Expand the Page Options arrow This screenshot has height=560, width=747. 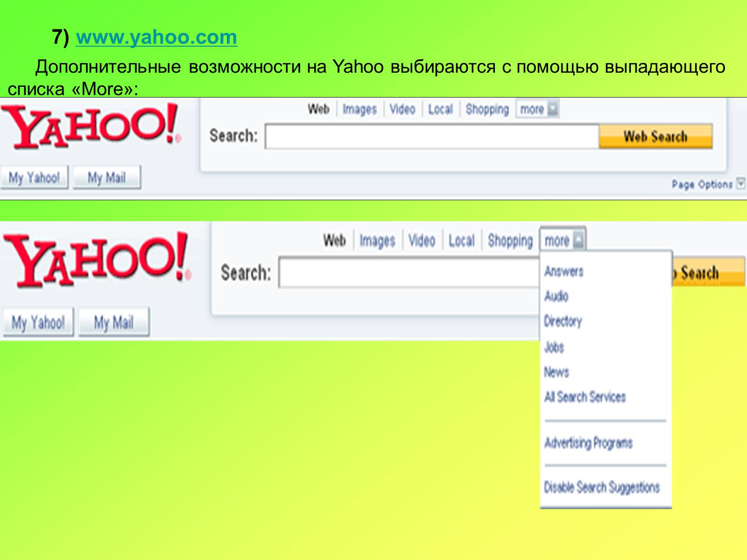point(740,183)
